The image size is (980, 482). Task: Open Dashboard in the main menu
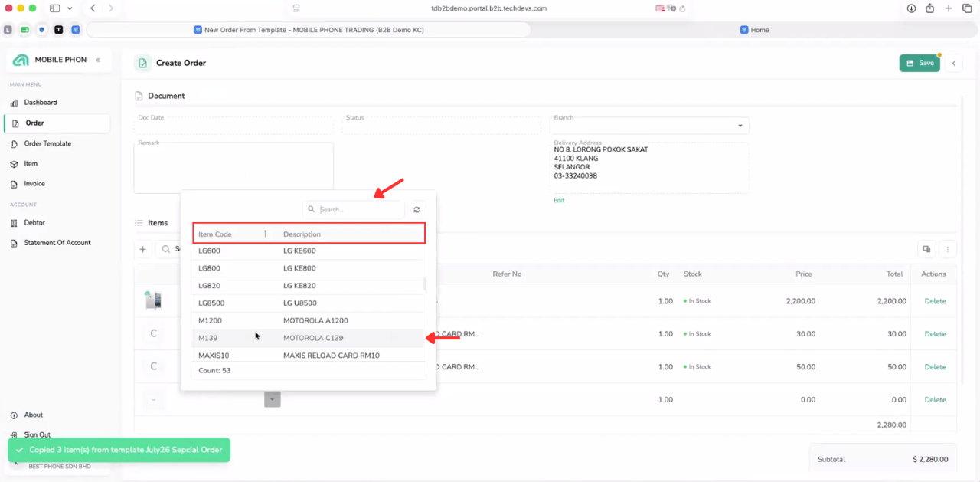click(x=40, y=102)
